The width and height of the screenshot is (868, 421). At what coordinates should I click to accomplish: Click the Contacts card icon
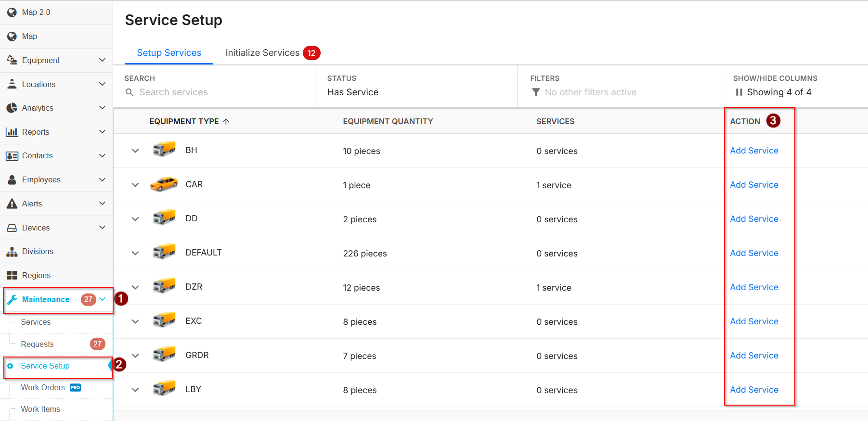(12, 156)
